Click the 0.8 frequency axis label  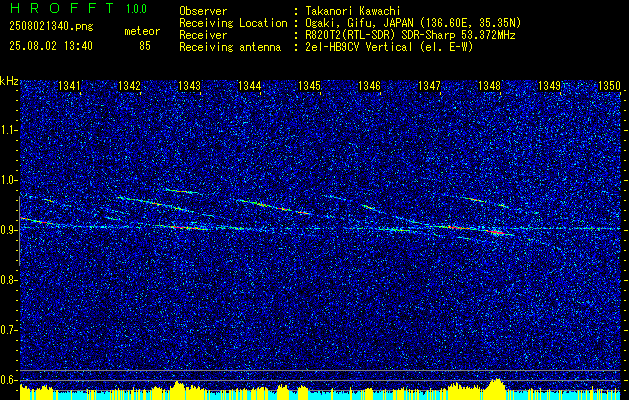[8, 280]
